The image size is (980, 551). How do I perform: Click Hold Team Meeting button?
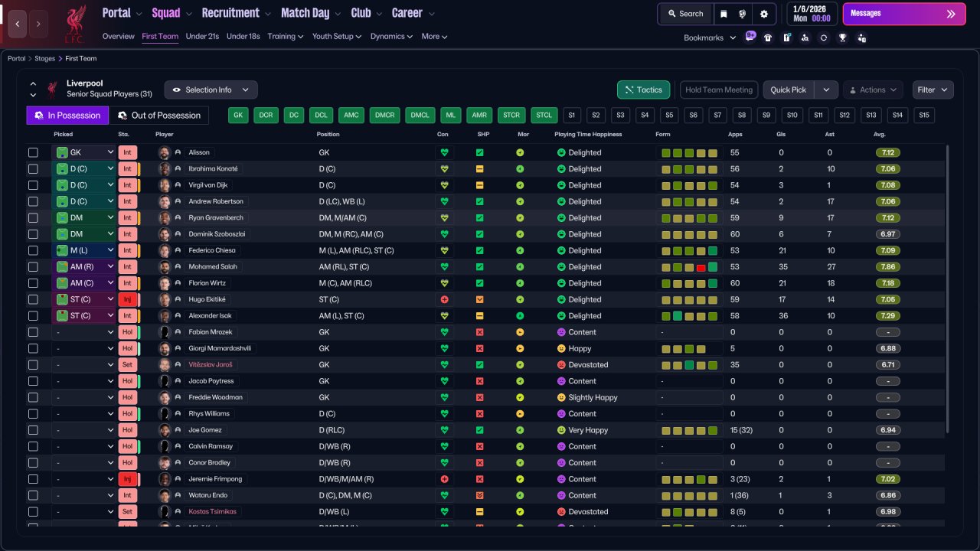719,90
